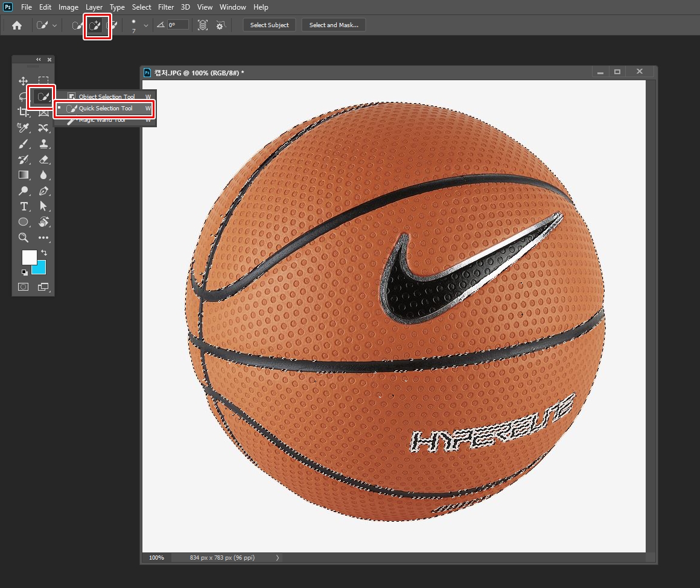The width and height of the screenshot is (700, 588).
Task: Choose Subtract from Selection mode
Action: [112, 25]
